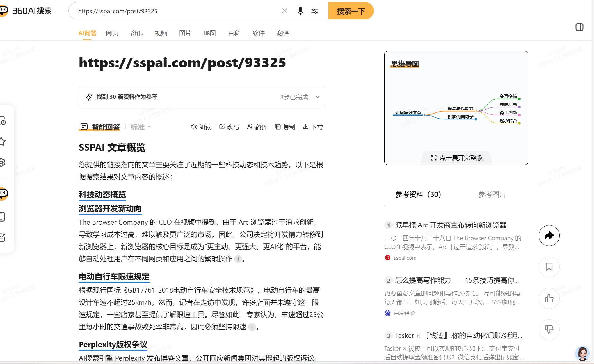Image resolution: width=594 pixels, height=364 pixels.
Task: Expand the 3步已完成 steps chevron
Action: pyautogui.click(x=318, y=97)
